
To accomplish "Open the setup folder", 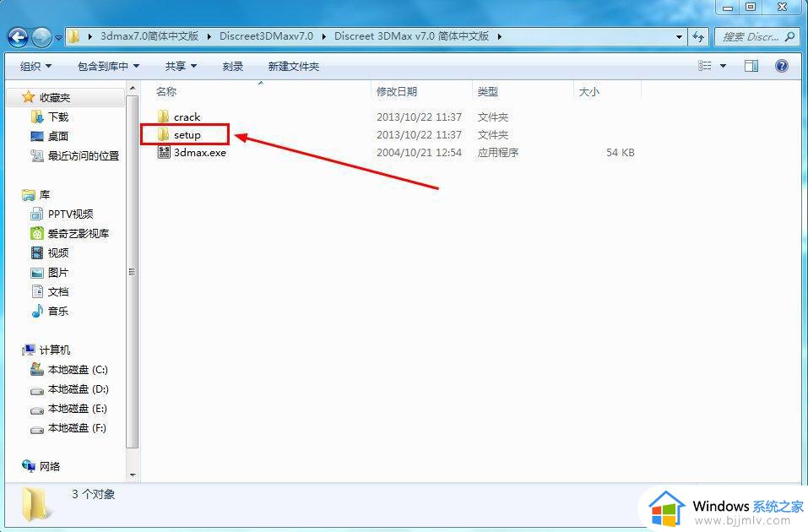I will click(186, 134).
